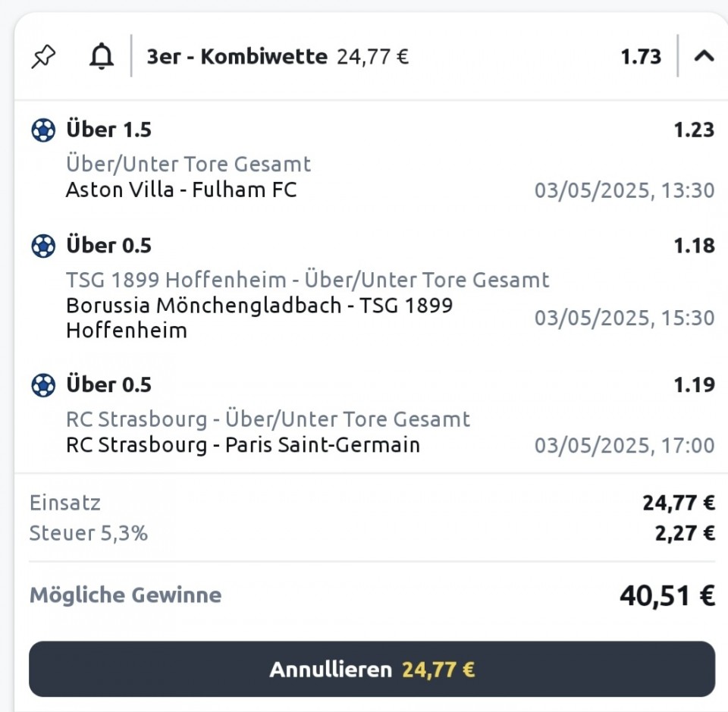Click the football icon beside Strasbourg Über 0.5
The width and height of the screenshot is (728, 712).
43,384
